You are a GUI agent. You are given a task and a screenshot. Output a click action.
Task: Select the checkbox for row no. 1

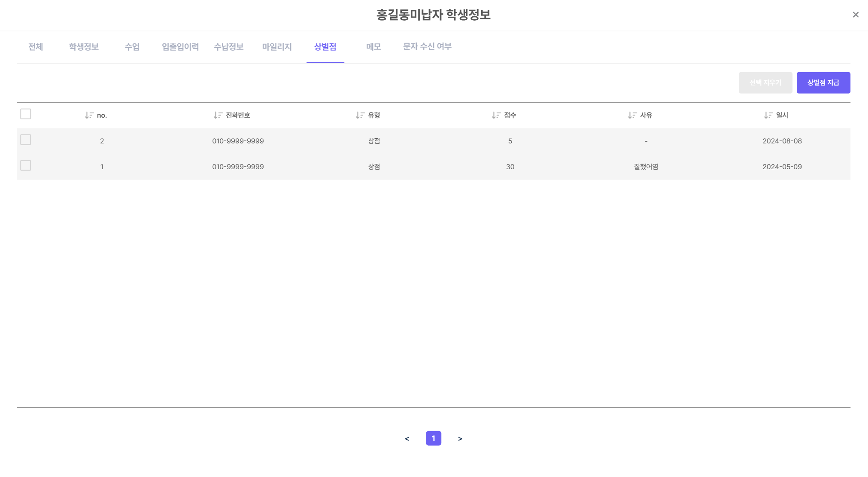(26, 166)
